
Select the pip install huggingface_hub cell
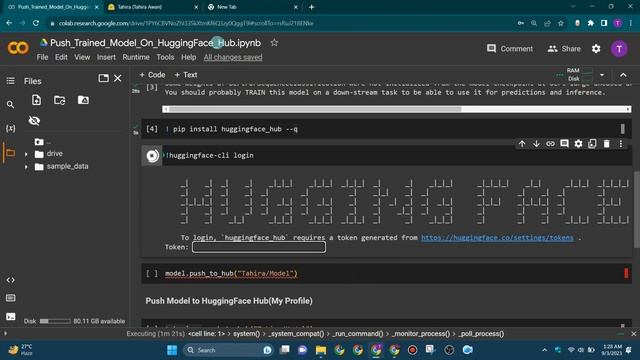386,129
